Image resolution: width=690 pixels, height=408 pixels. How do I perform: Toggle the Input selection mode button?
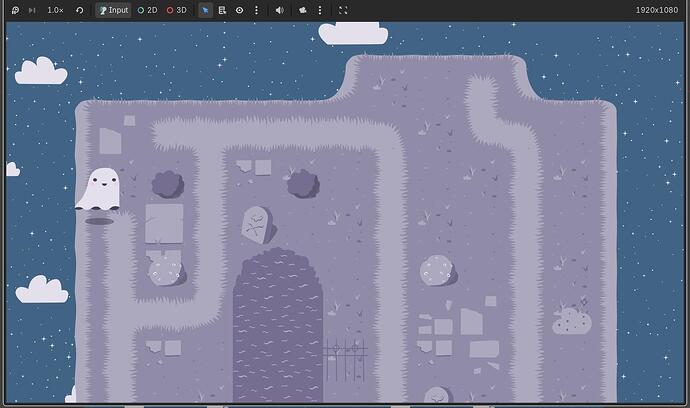tap(114, 10)
